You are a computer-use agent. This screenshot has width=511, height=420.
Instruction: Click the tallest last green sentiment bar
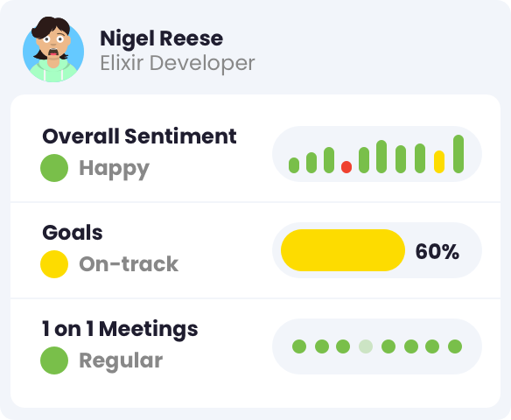click(x=458, y=154)
